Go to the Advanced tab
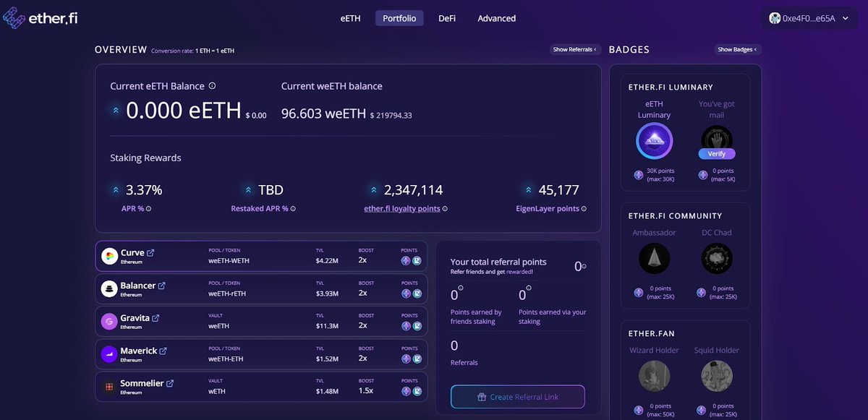The image size is (868, 420). (497, 18)
